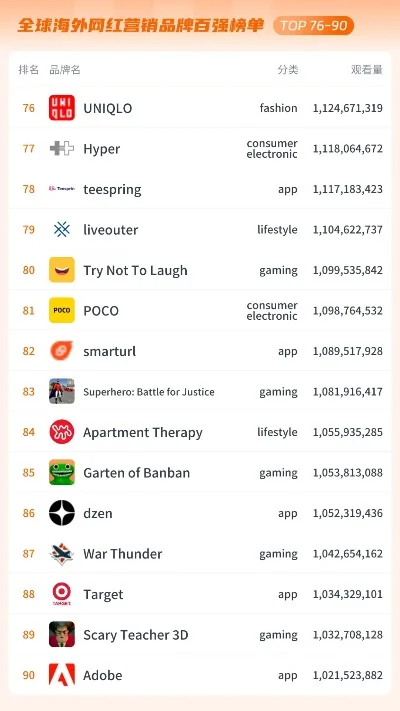Viewport: 400px width, 711px height.
Task: Click the red UNIQLO logo icon
Action: click(x=62, y=108)
